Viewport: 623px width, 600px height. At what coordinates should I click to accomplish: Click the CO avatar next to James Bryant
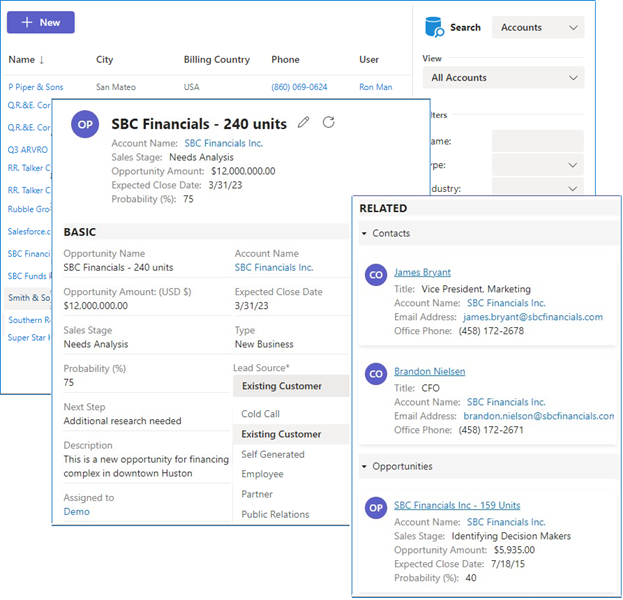tap(376, 275)
